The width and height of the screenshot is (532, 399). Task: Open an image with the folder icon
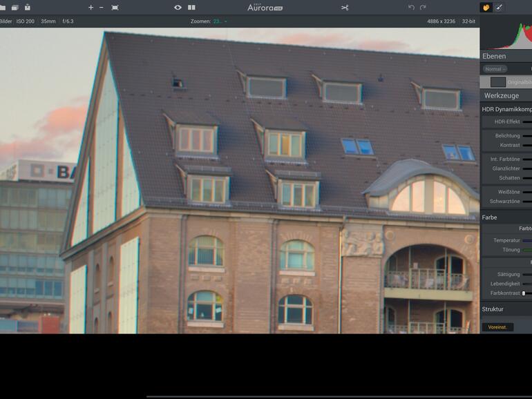point(2,8)
